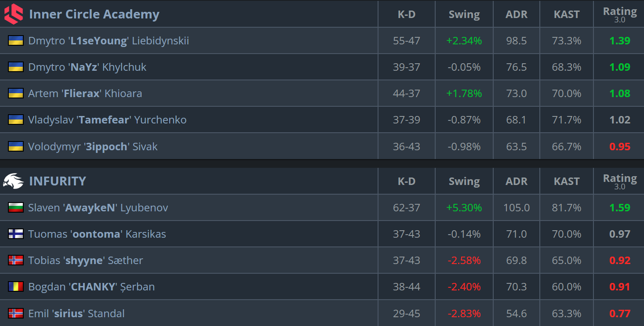
Task: Click the Swing column header for INFURITY
Action: (x=464, y=181)
